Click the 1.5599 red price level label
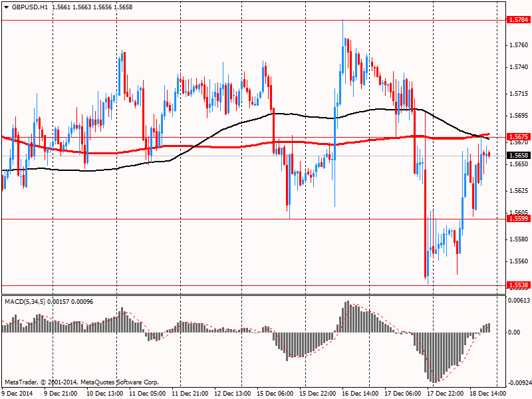The image size is (532, 399). pyautogui.click(x=519, y=219)
